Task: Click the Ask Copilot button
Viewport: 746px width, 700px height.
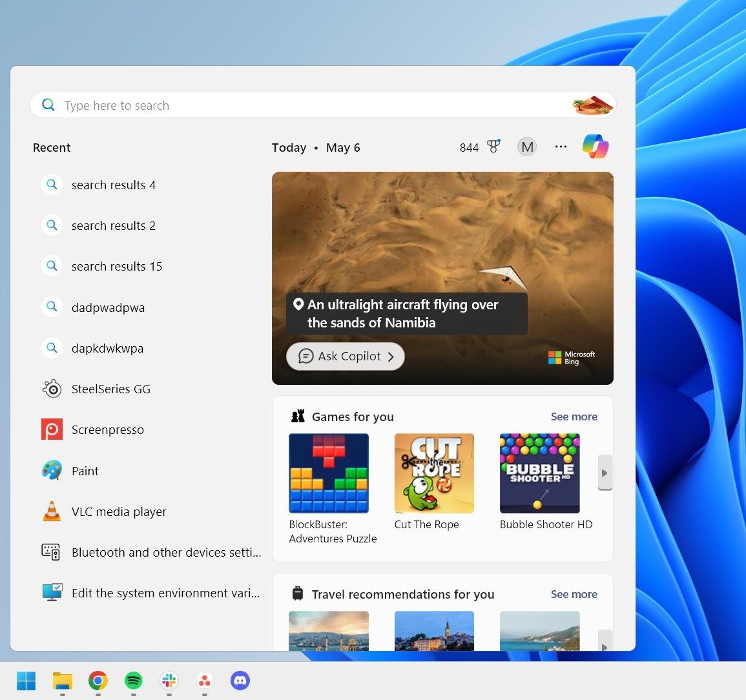Action: pyautogui.click(x=345, y=356)
